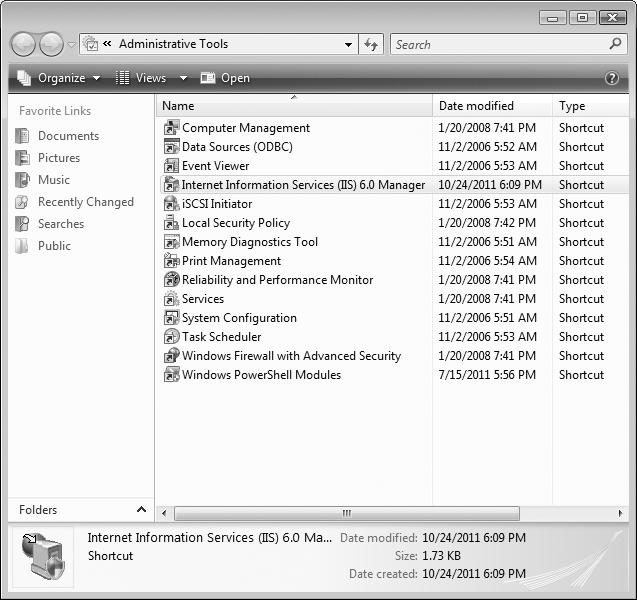The width and height of the screenshot is (637, 600).
Task: Click the Local Security Policy icon
Action: [171, 223]
